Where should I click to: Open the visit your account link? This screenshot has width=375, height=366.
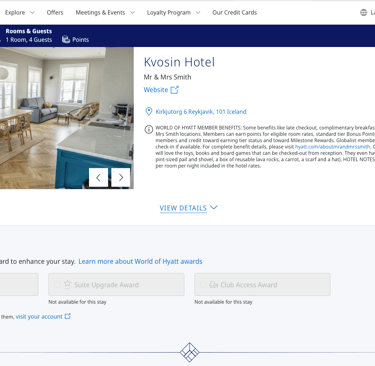[x=39, y=317]
